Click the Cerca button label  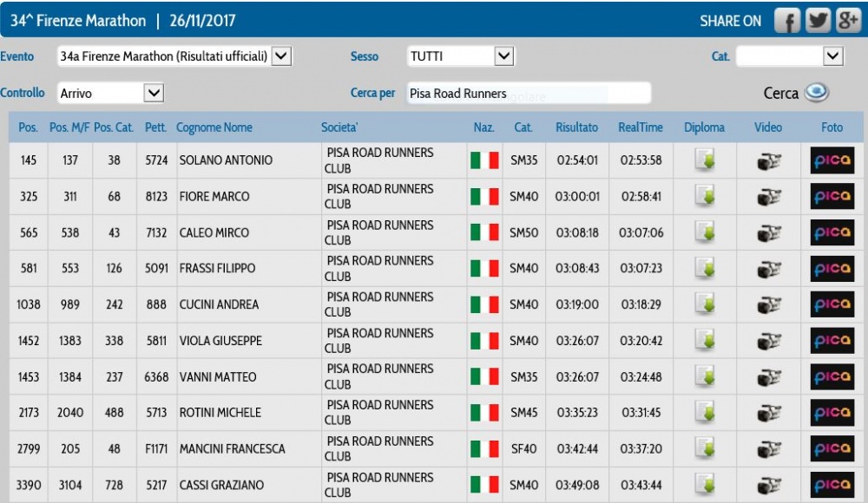781,93
